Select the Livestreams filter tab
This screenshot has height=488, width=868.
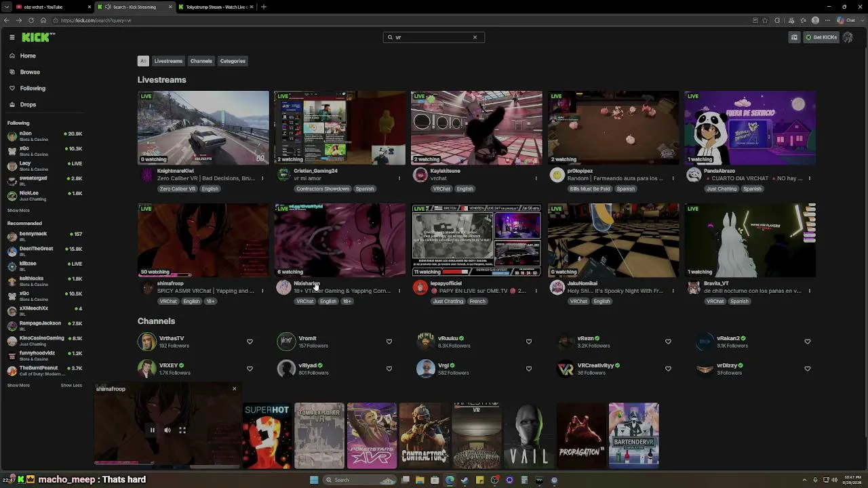[168, 61]
